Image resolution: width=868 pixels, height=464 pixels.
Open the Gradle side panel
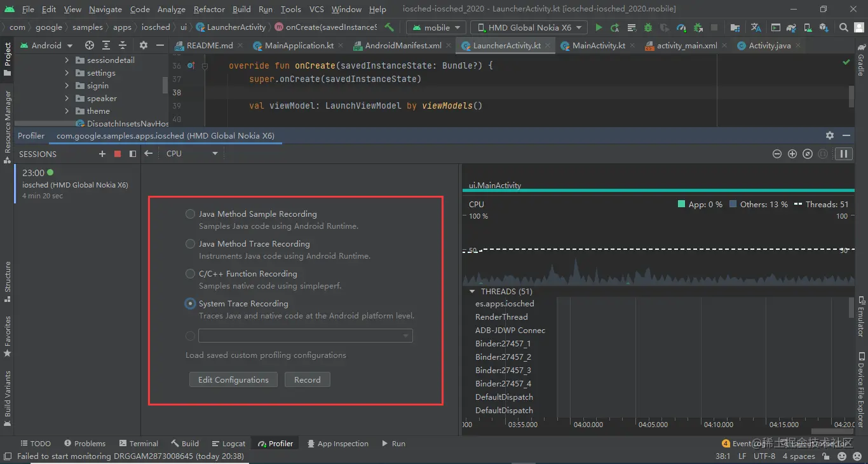click(861, 60)
